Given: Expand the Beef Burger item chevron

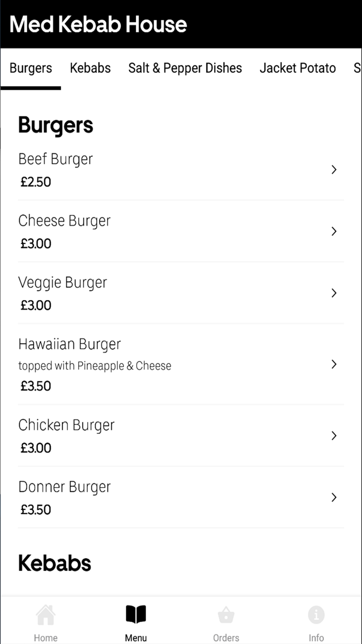Looking at the screenshot, I should click(x=334, y=170).
